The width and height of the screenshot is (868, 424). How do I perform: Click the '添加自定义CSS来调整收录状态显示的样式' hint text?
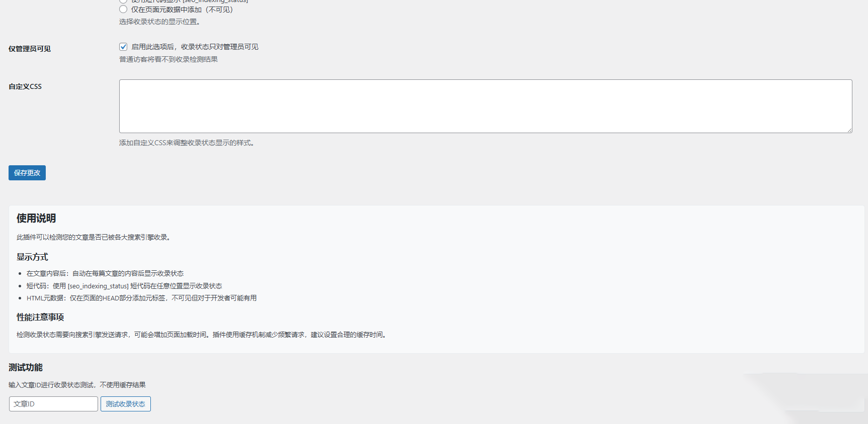click(x=187, y=143)
